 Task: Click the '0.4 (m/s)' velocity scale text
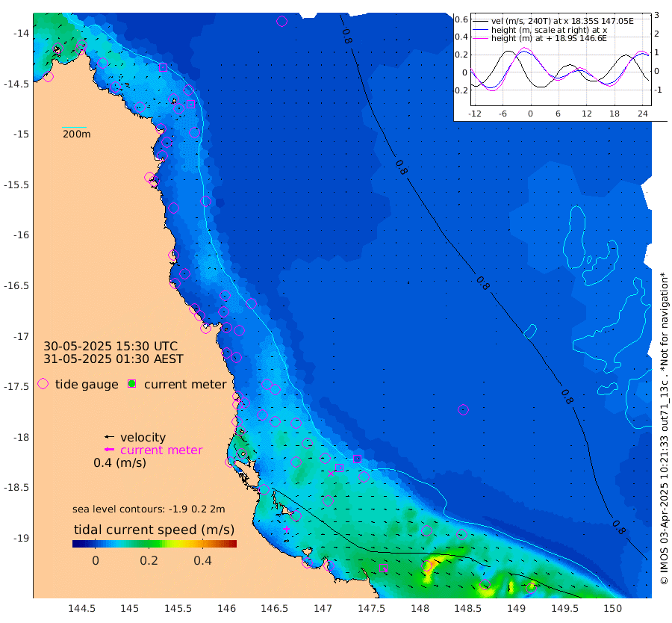click(x=119, y=463)
